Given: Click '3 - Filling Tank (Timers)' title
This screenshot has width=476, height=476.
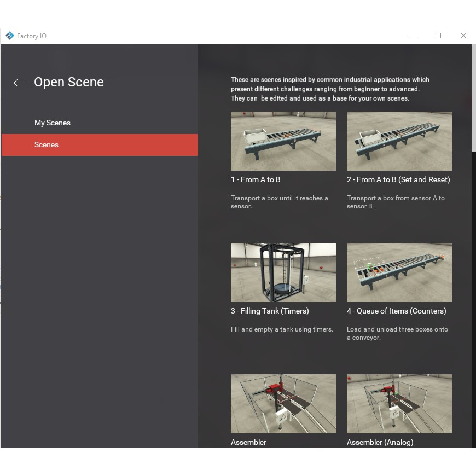Looking at the screenshot, I should pyautogui.click(x=270, y=311).
